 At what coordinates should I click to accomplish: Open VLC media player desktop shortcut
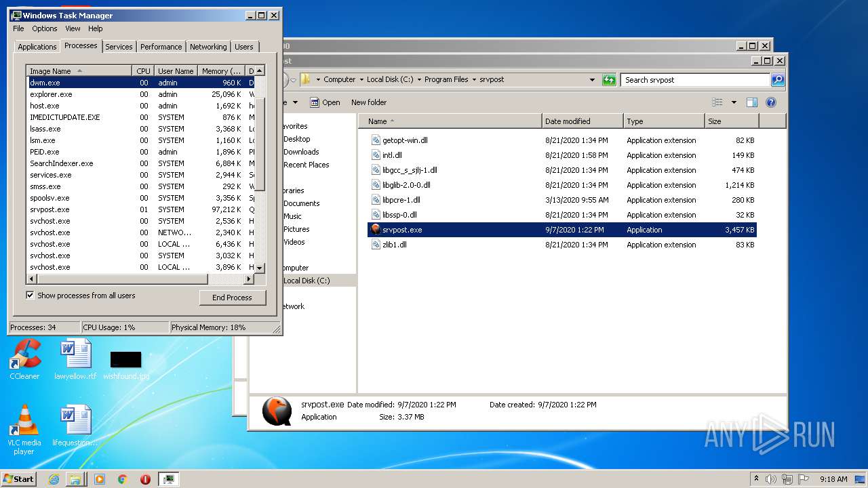24,430
